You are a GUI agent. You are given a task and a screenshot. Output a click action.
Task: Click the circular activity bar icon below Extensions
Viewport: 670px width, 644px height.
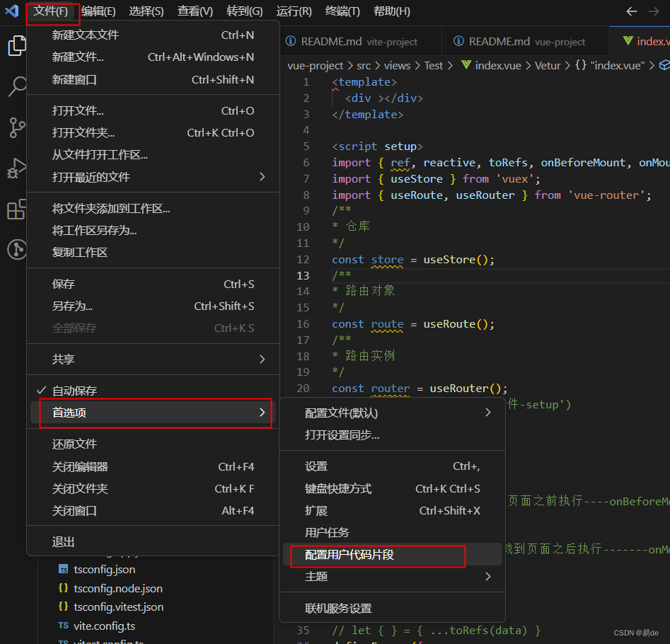[x=16, y=248]
